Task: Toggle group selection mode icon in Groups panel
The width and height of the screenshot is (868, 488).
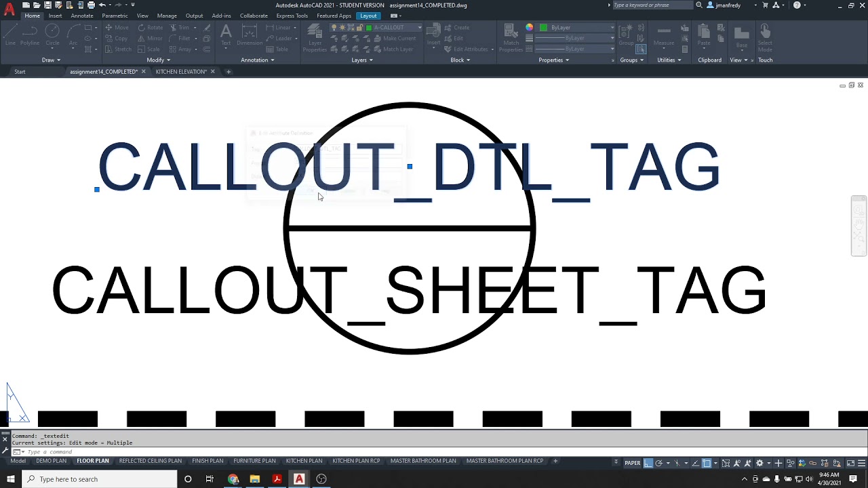Action: point(640,49)
